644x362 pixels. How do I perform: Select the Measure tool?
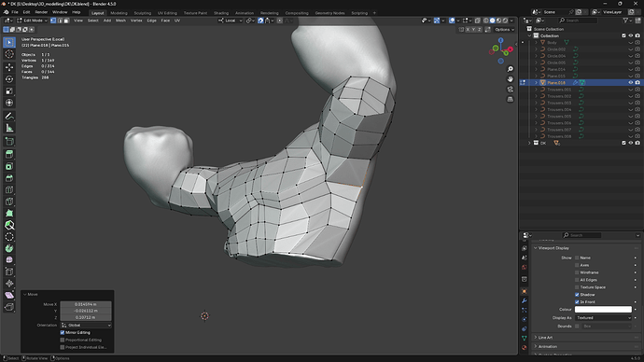coord(9,129)
